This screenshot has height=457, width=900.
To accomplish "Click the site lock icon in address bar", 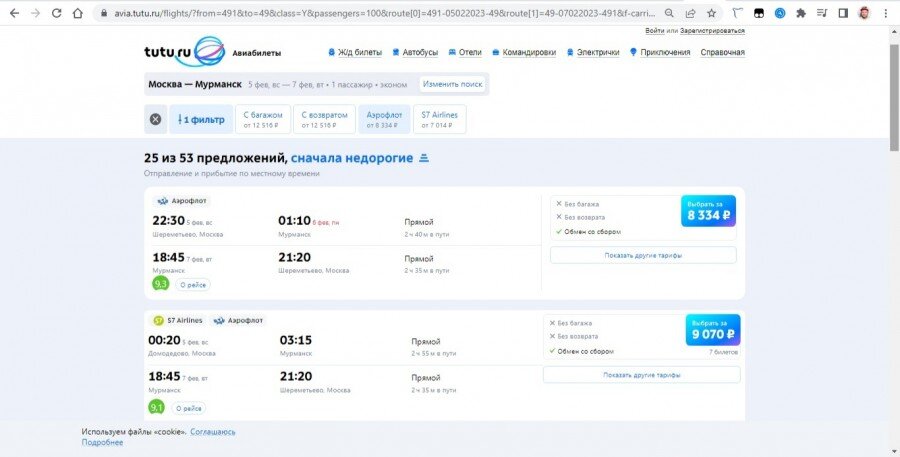I will [x=103, y=13].
